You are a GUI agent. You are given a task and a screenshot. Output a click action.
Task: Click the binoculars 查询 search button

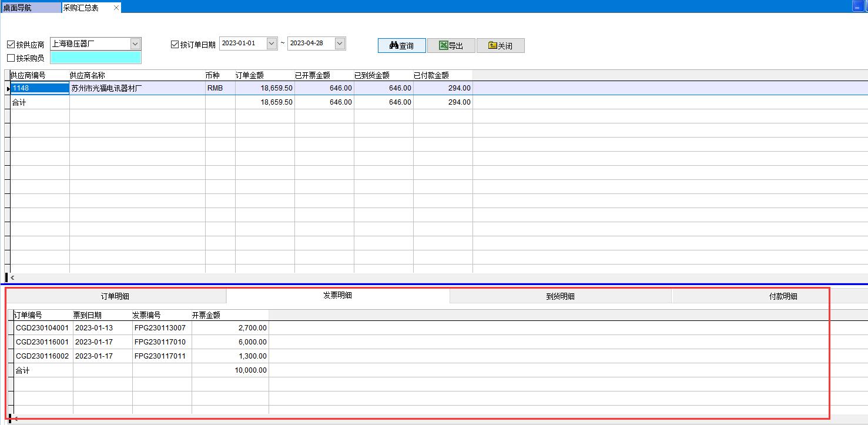click(x=401, y=46)
